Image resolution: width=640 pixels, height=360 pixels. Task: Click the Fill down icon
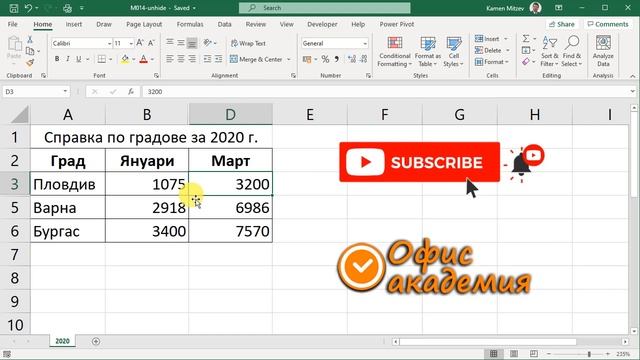pos(526,50)
